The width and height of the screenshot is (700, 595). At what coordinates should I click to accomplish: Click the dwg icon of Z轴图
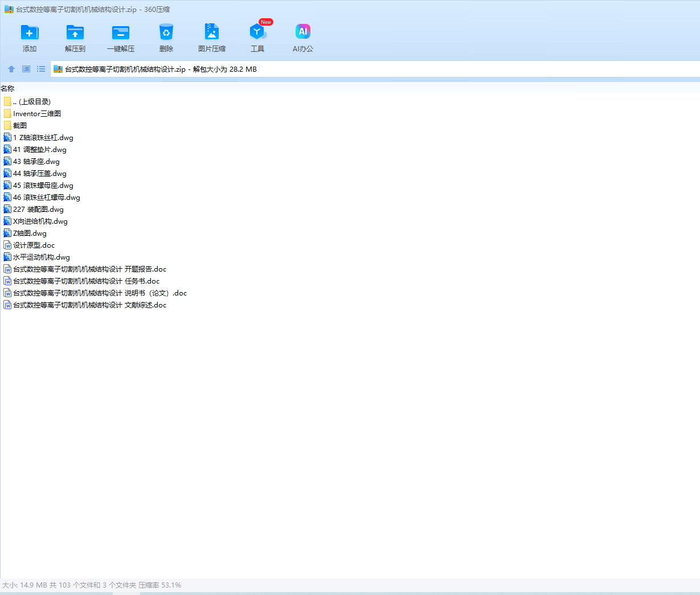coord(7,233)
